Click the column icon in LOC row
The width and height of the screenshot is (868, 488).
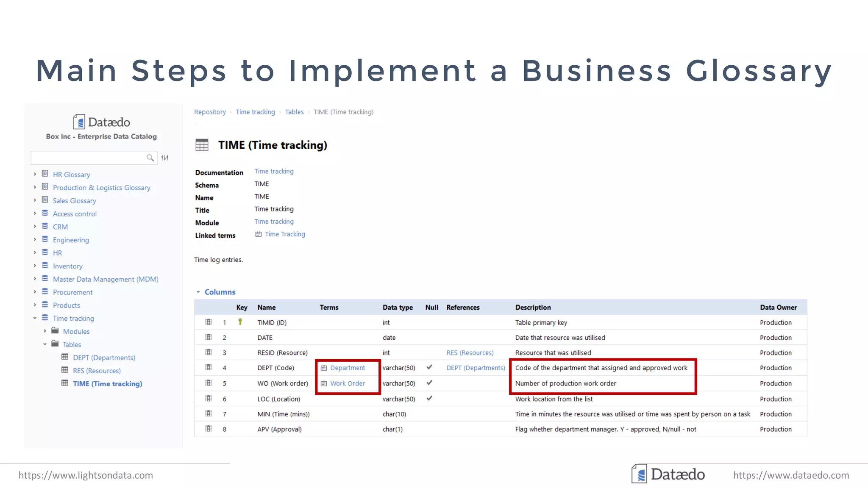point(209,399)
